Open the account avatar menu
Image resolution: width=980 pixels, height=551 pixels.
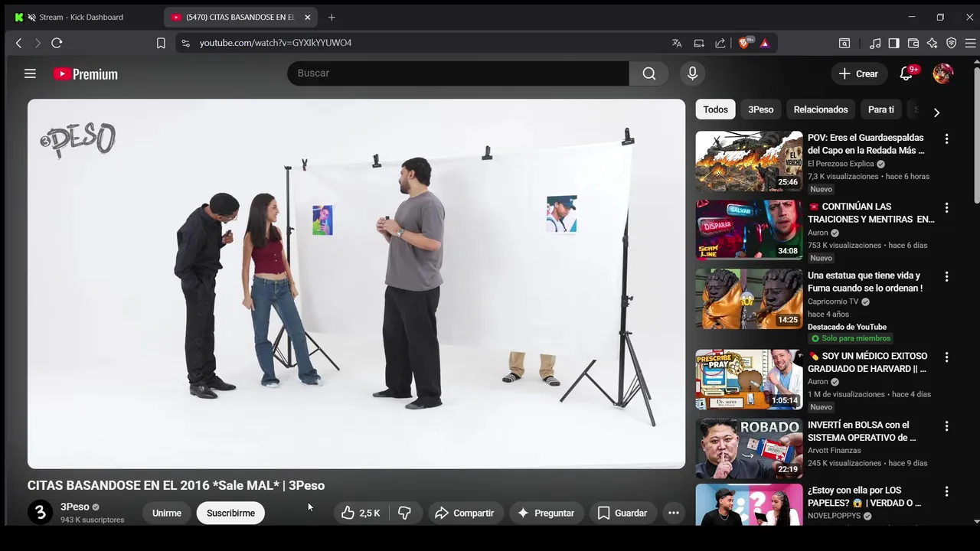tap(942, 73)
